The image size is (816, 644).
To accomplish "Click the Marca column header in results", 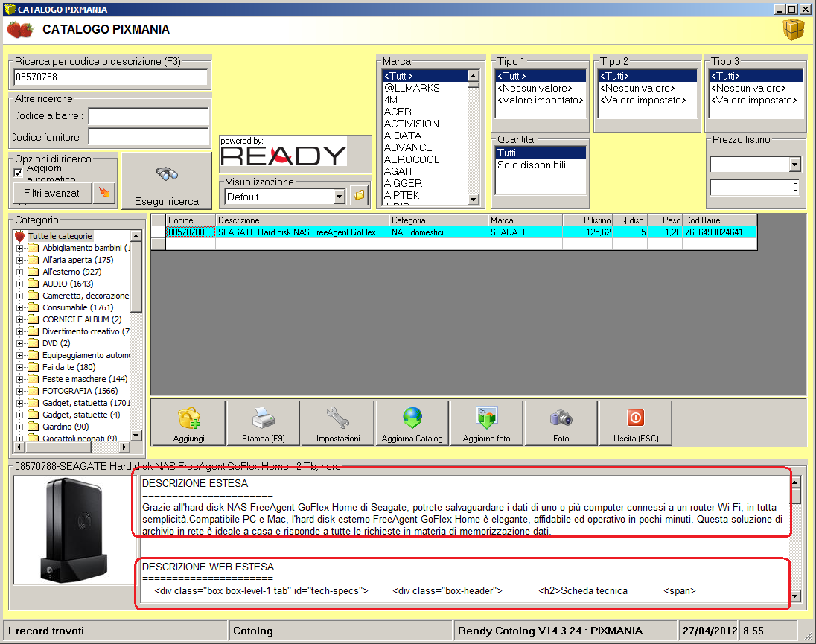I will tap(525, 220).
